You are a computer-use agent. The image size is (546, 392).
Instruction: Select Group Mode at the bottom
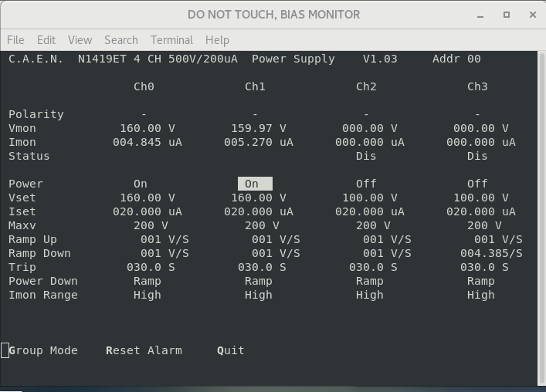pos(43,350)
